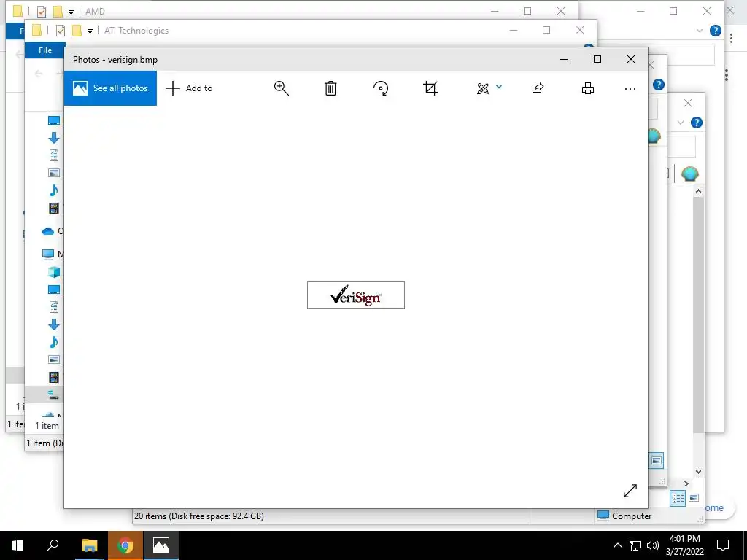The image size is (747, 560).
Task: Select the Crop tool in Photos
Action: point(430,88)
